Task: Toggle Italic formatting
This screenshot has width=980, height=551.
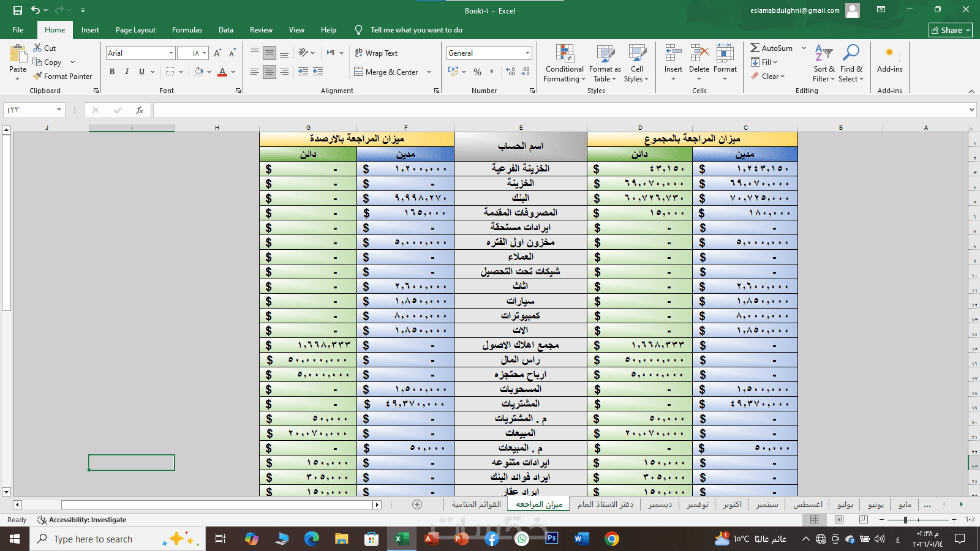Action: click(127, 72)
